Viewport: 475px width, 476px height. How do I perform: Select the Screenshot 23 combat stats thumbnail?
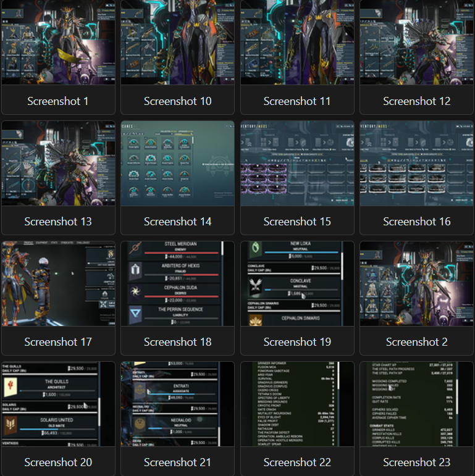point(416,404)
